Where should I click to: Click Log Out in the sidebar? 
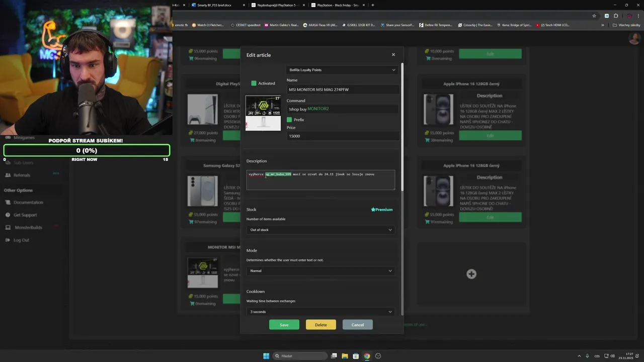tap(21, 240)
